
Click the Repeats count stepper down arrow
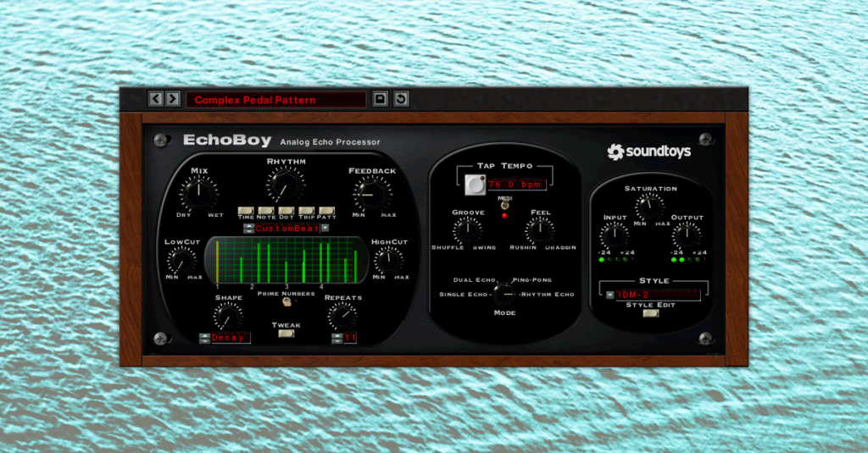337,340
